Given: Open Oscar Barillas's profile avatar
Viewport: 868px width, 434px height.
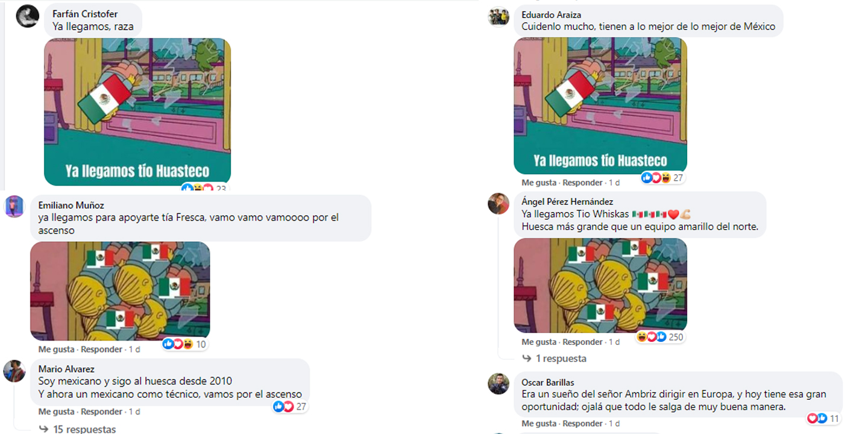Looking at the screenshot, I should coord(498,383).
